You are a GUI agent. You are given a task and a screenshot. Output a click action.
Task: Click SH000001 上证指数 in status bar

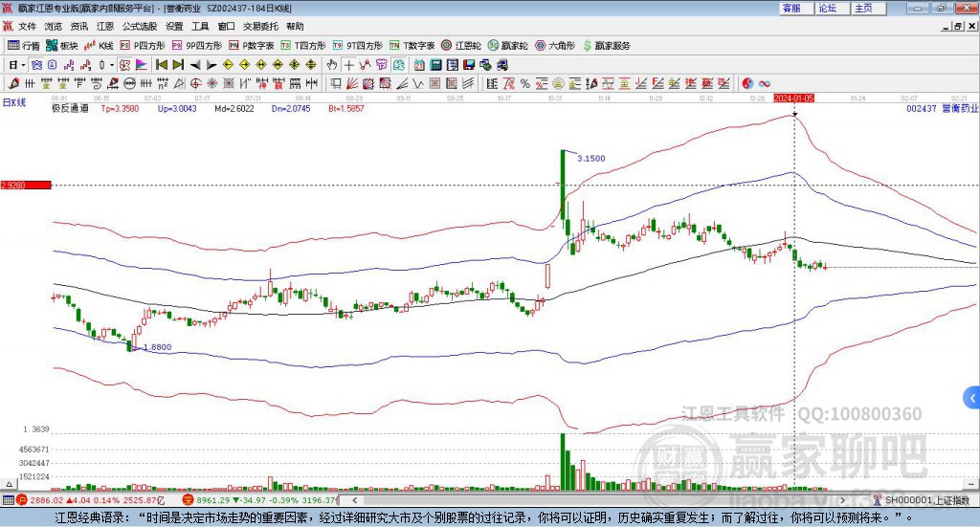click(927, 500)
